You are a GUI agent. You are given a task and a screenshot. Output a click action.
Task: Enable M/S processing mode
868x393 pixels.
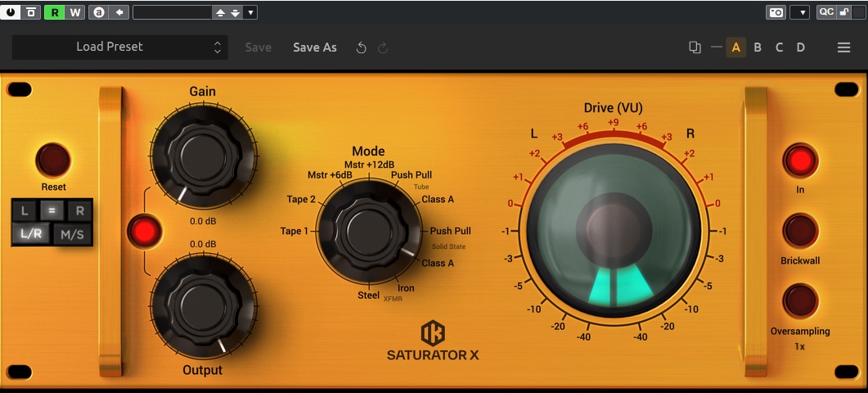[x=73, y=234]
